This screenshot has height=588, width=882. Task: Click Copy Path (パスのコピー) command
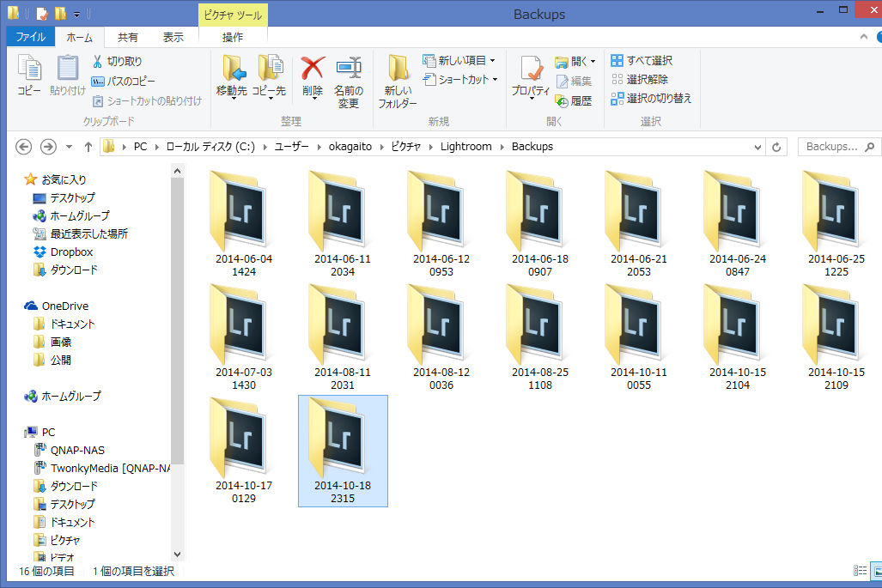[123, 81]
